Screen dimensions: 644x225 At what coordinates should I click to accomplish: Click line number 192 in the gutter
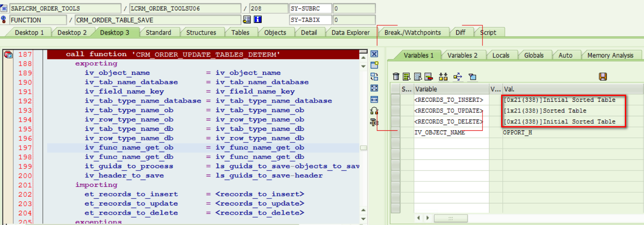click(25, 101)
